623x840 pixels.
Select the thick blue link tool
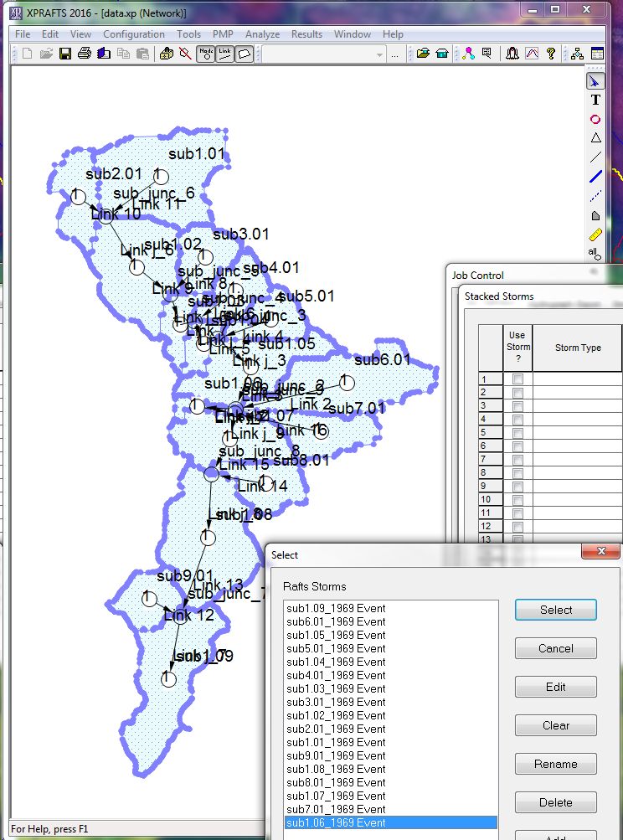(x=595, y=177)
